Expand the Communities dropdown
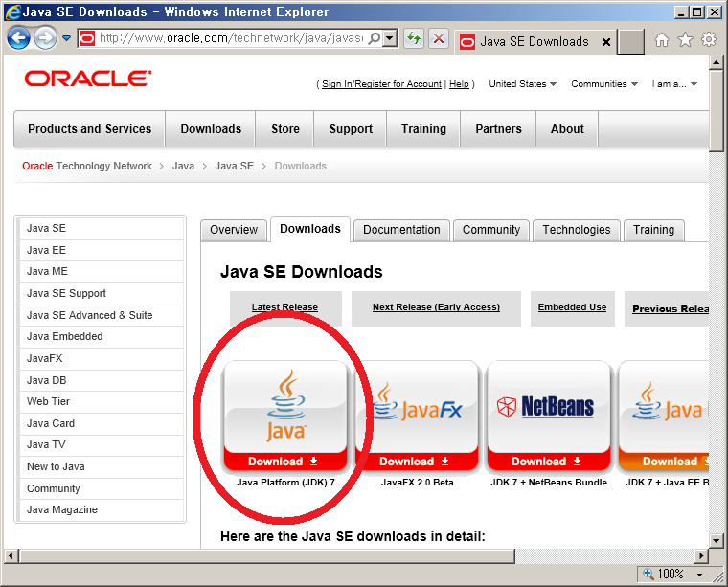 (604, 84)
